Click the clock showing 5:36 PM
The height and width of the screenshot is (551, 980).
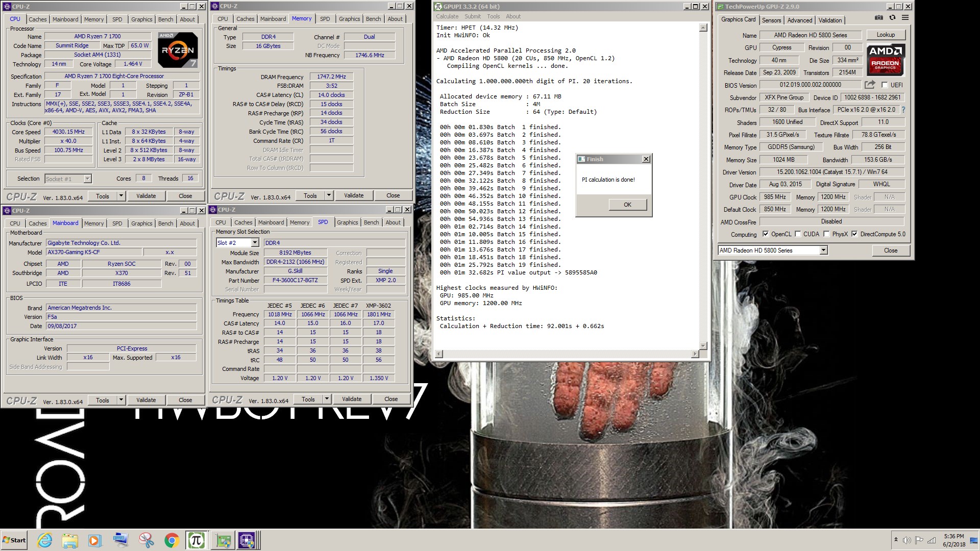click(x=953, y=536)
